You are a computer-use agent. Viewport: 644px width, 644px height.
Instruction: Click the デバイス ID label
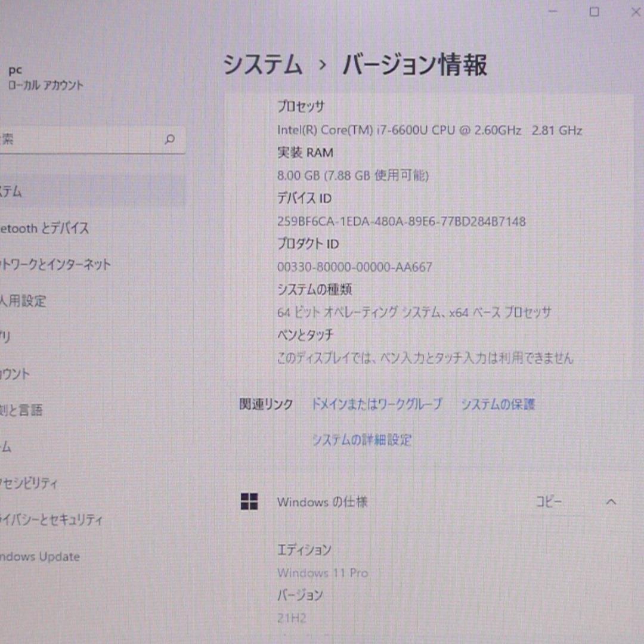pyautogui.click(x=304, y=199)
